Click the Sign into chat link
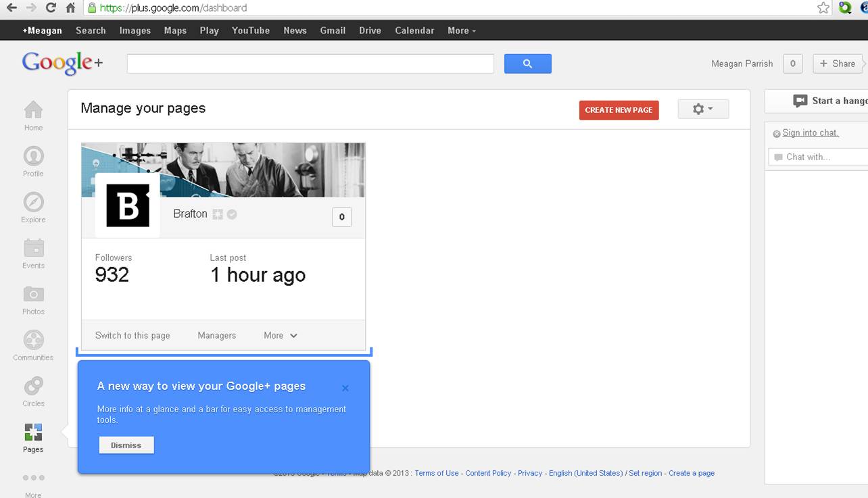868x498 pixels. coord(811,133)
